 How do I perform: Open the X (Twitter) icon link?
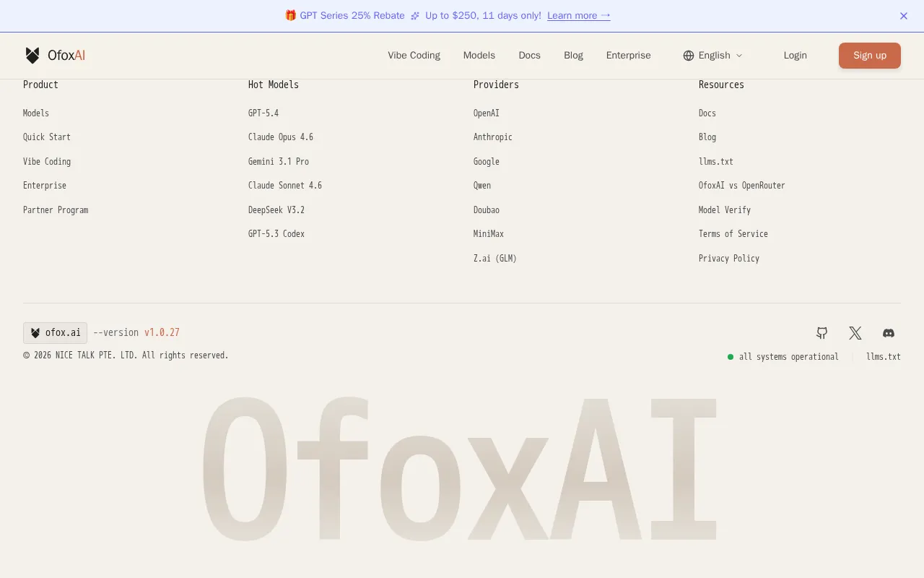click(x=855, y=333)
